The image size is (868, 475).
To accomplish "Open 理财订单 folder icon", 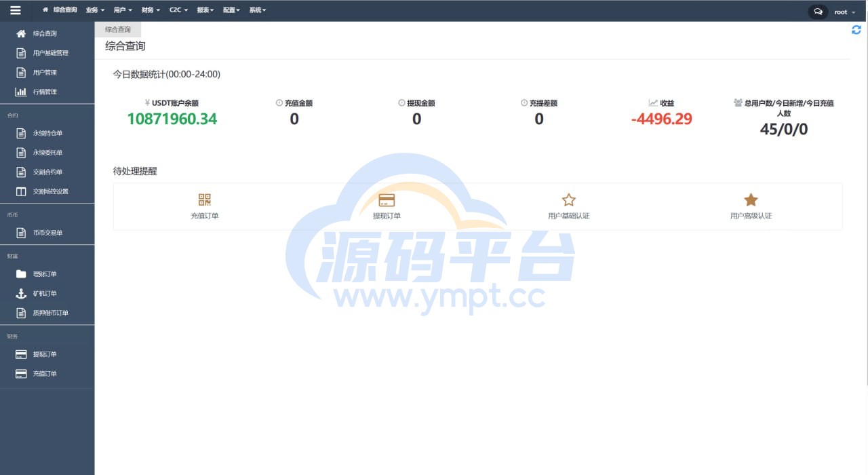I will [x=21, y=274].
